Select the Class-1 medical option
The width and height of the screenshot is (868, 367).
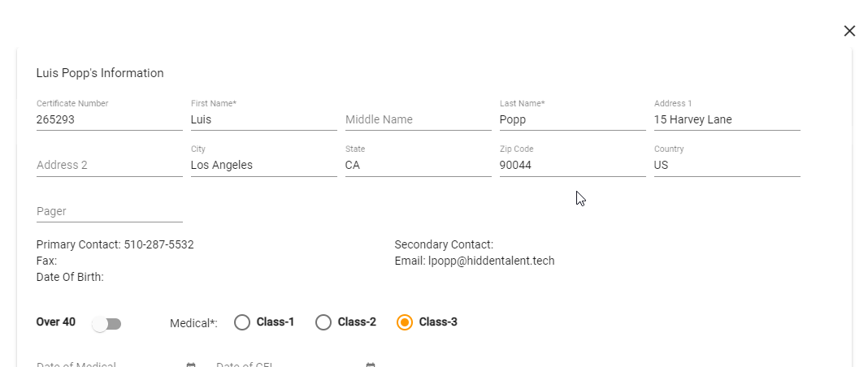point(242,322)
